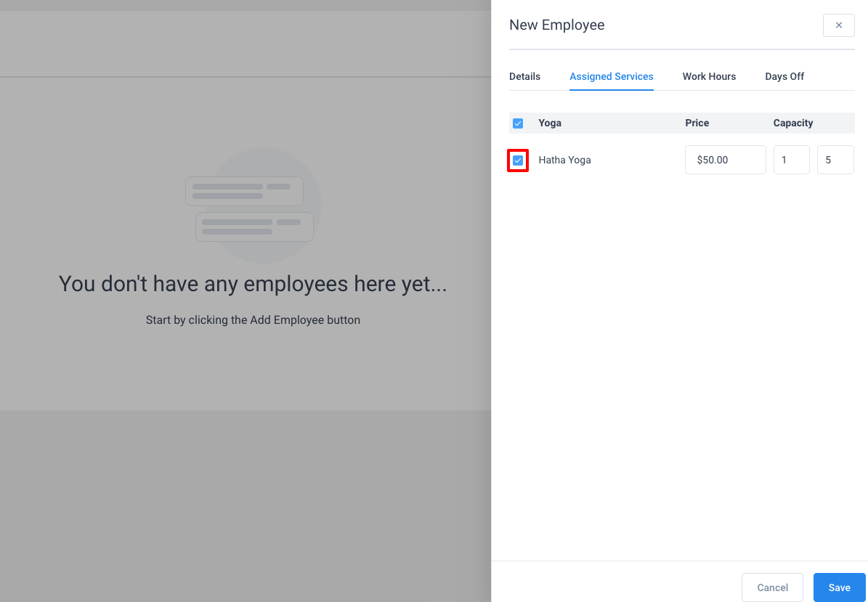Click the Yoga category header label
This screenshot has width=868, height=602.
(x=550, y=123)
